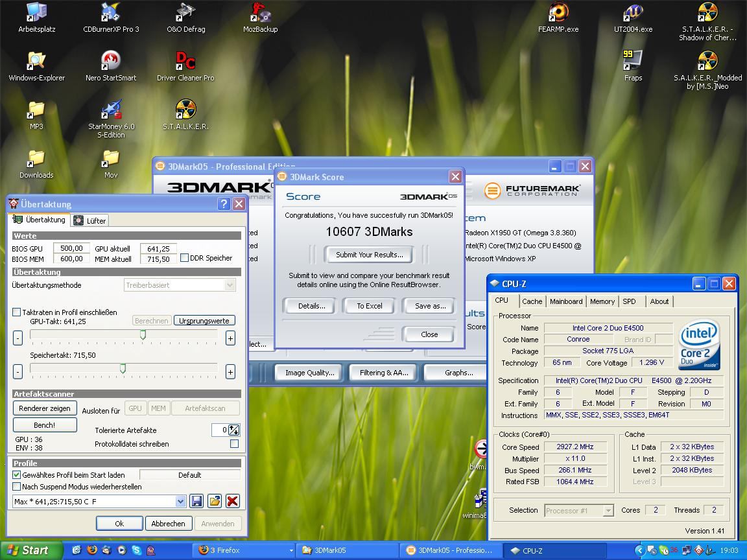Viewport: 747px width, 560px height.
Task: Open O&O Defrag desktop icon
Action: point(186,17)
